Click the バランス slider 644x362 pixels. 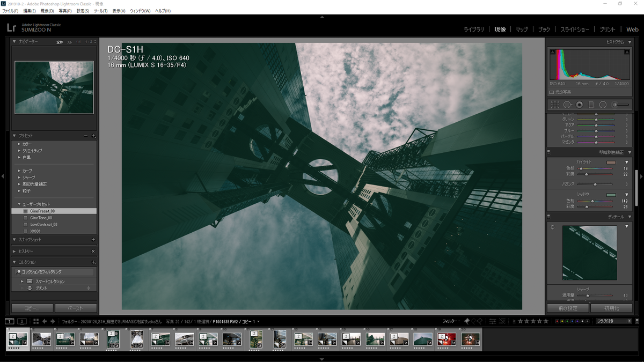point(596,184)
